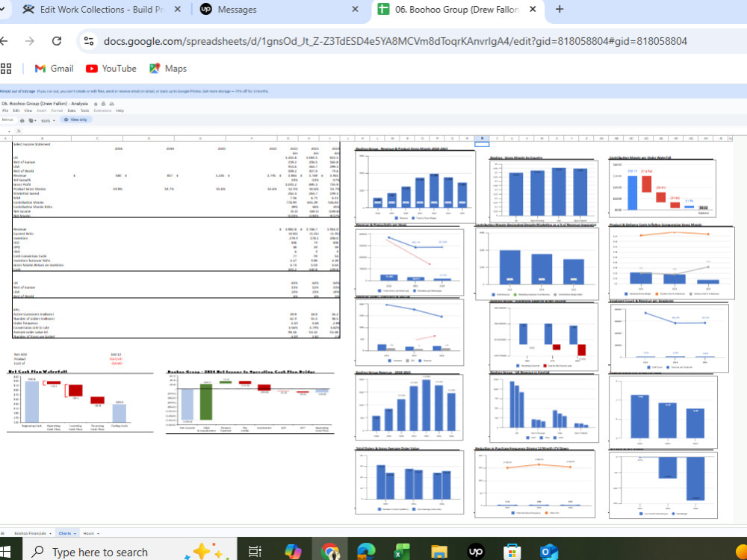Open Microsoft Edge from taskbar
This screenshot has height=560, width=747.
click(x=366, y=552)
